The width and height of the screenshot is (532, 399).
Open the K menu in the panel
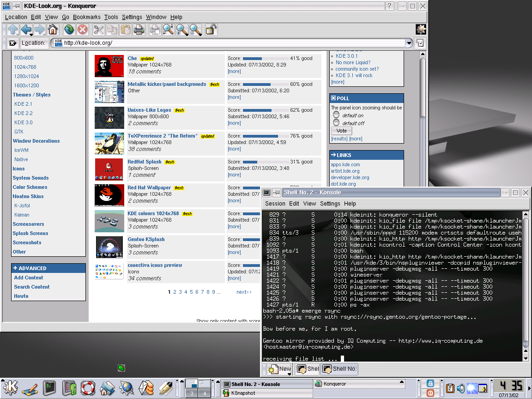[x=10, y=387]
